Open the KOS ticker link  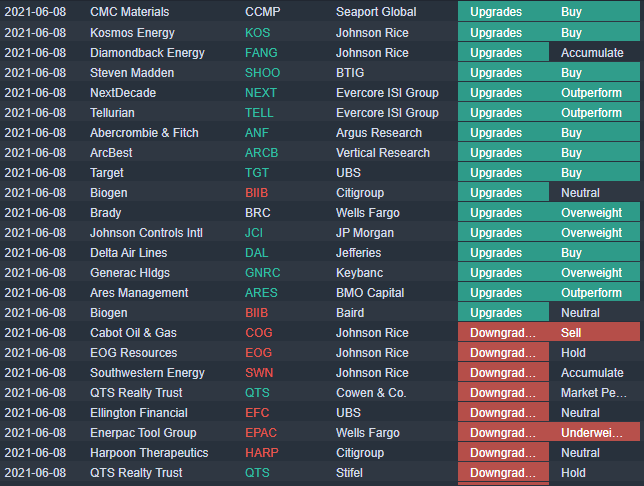tap(257, 33)
